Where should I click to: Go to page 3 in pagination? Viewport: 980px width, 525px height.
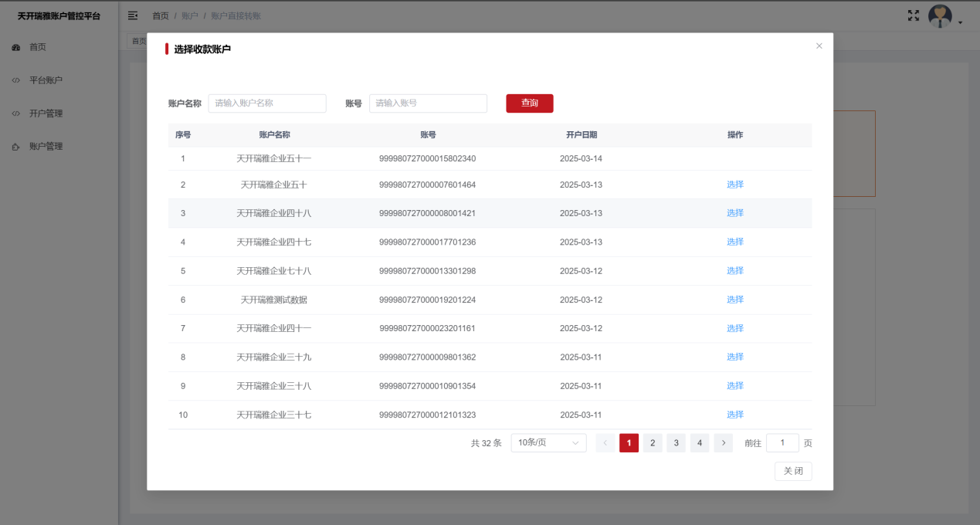(676, 443)
